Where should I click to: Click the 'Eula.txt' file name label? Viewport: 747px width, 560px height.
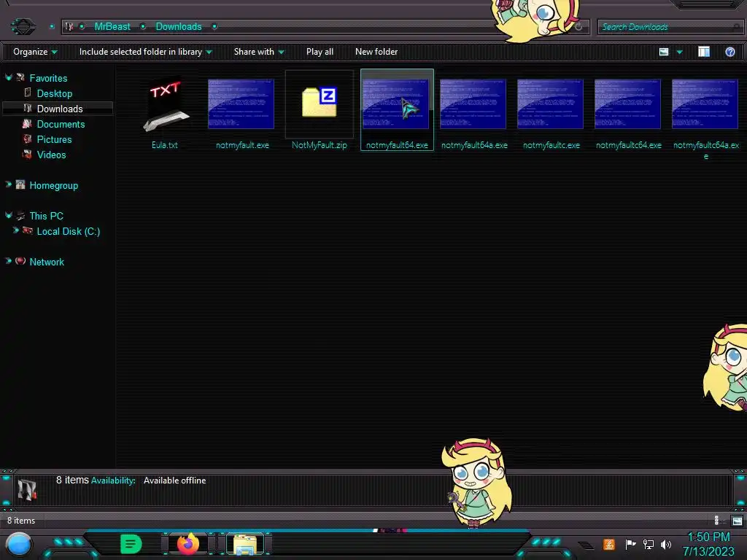click(164, 145)
